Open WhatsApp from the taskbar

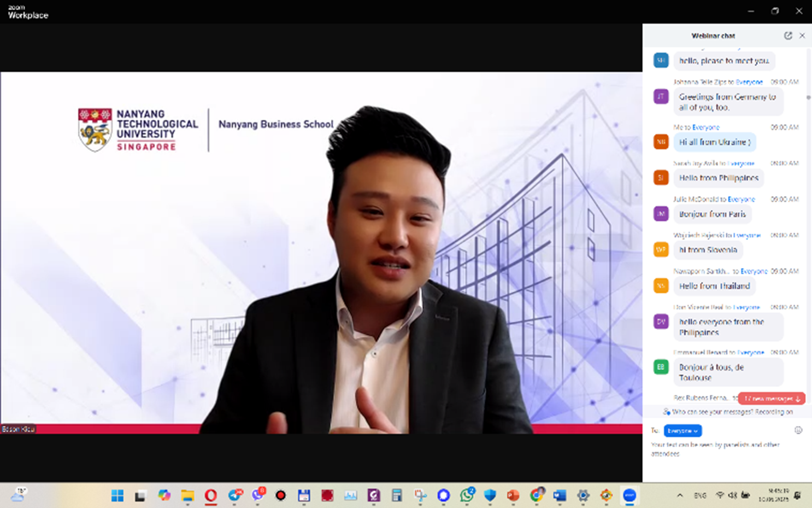tap(467, 495)
